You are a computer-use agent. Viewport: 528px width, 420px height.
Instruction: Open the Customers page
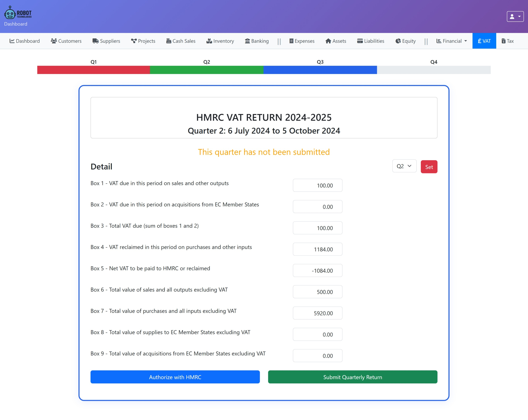point(66,41)
